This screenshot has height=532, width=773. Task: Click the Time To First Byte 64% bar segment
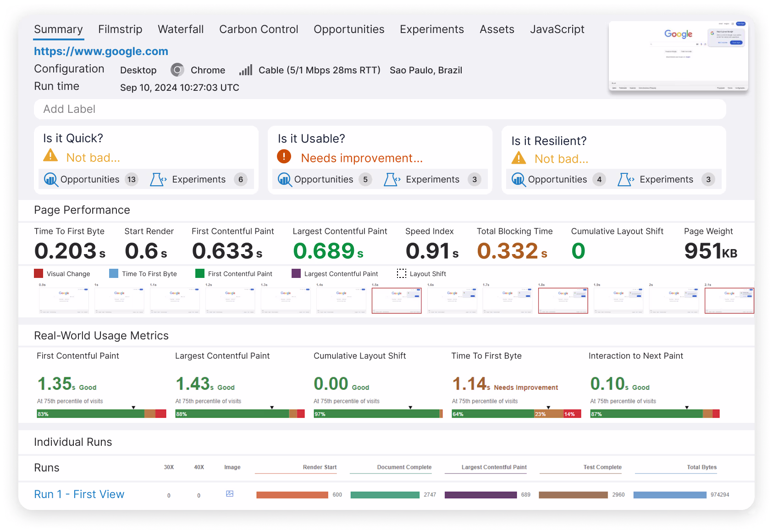[493, 414]
